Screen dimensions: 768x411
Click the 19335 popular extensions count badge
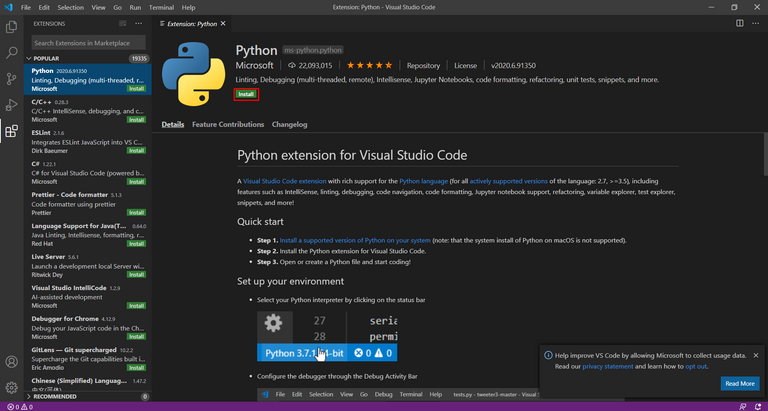(x=139, y=58)
